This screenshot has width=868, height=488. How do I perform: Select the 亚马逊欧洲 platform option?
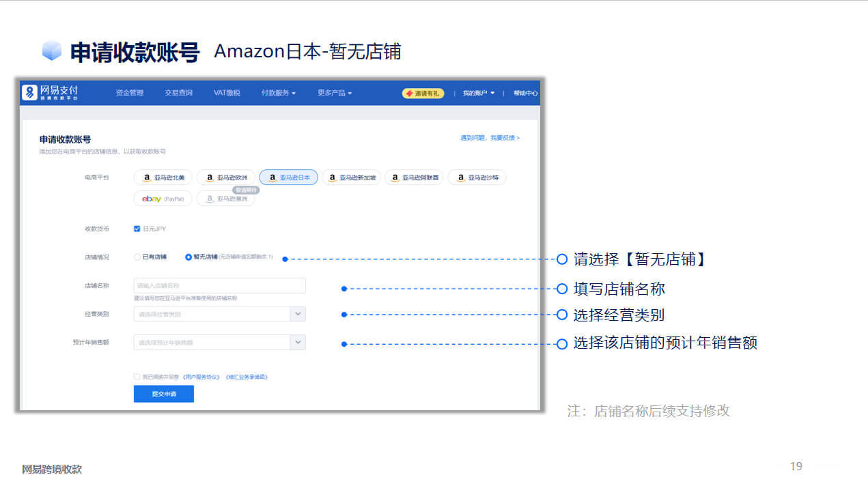[226, 177]
